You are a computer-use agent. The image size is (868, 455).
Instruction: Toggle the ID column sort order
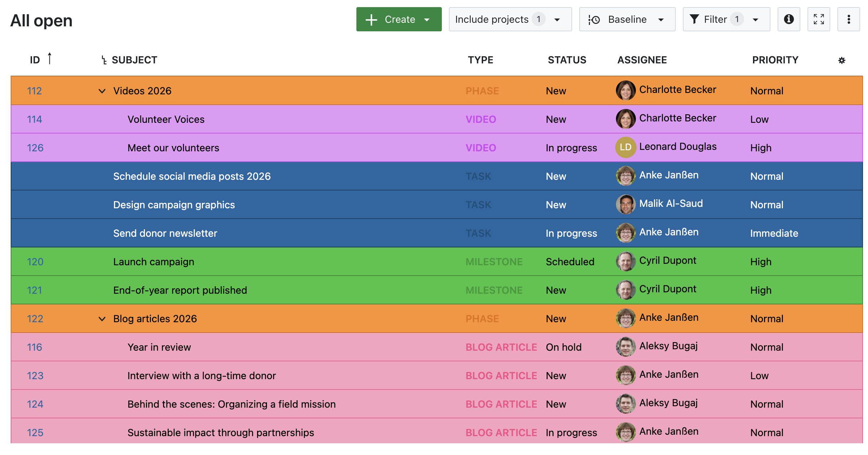[50, 59]
